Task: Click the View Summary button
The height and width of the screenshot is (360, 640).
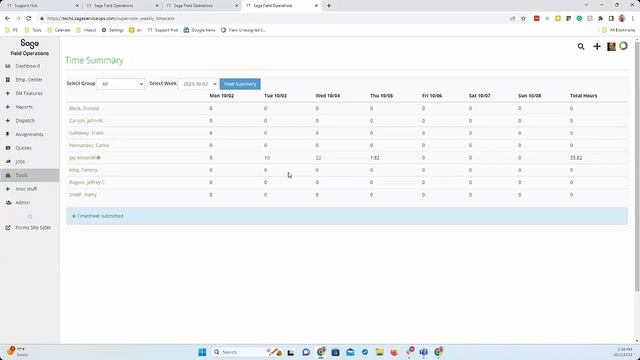Action: [x=240, y=84]
